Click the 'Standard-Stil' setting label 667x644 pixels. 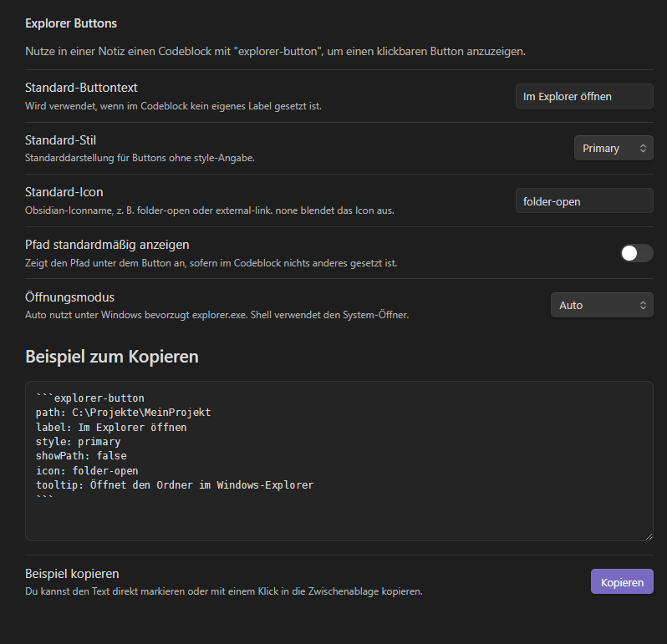click(x=60, y=140)
